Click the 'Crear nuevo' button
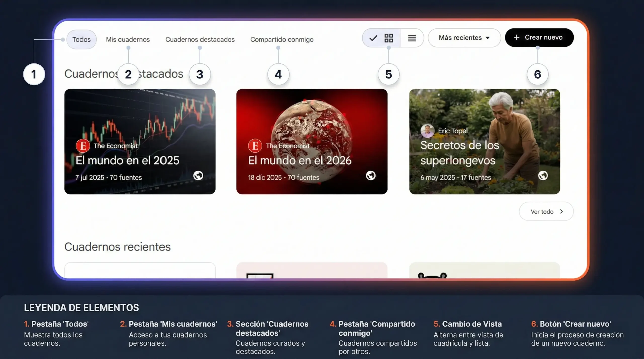The image size is (644, 359). (539, 37)
